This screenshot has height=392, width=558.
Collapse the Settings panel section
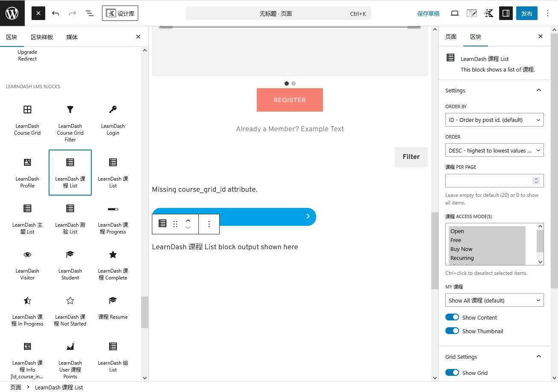tap(494, 90)
